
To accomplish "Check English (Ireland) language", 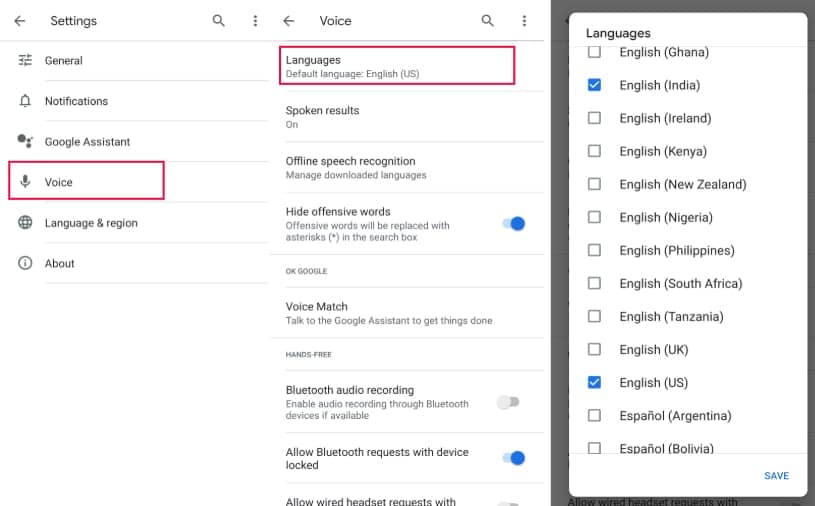I will click(x=594, y=118).
